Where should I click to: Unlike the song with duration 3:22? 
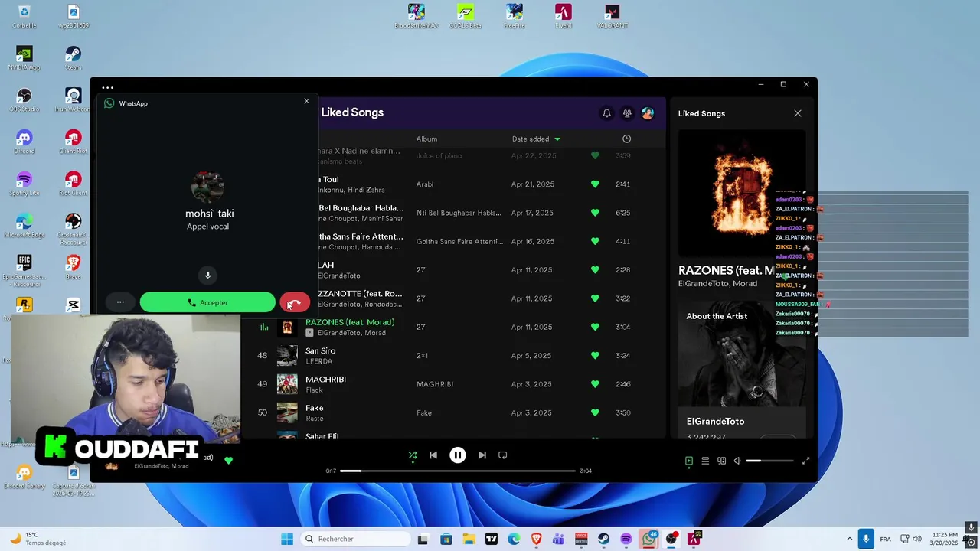click(x=595, y=298)
